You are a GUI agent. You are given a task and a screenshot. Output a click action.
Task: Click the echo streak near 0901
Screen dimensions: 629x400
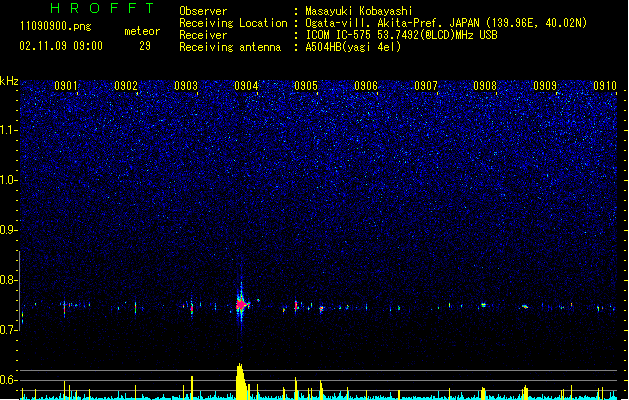pos(64,308)
